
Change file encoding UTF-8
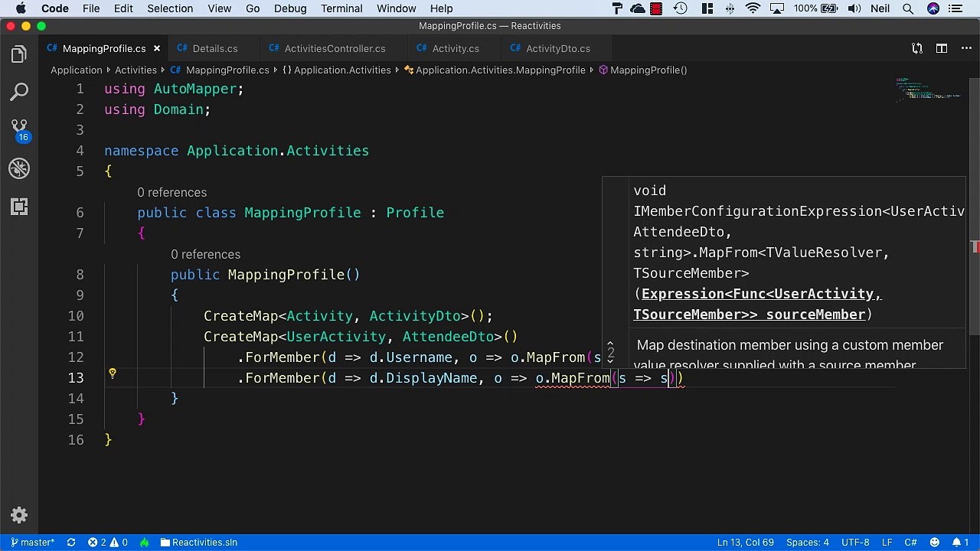tap(855, 543)
